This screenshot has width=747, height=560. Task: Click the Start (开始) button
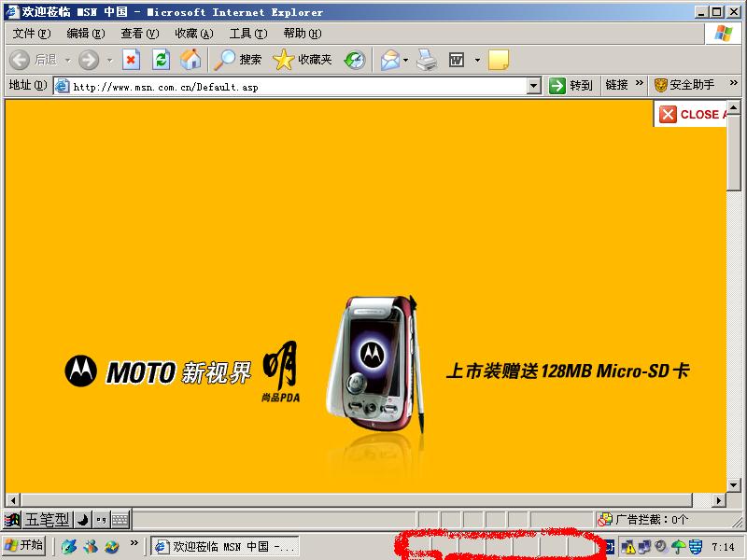tap(25, 546)
